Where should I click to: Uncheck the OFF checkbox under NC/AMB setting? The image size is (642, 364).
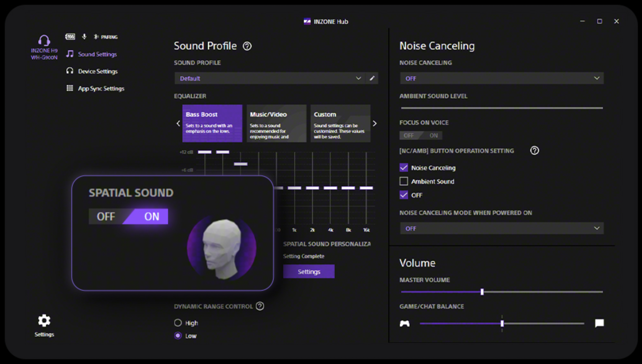pos(404,195)
